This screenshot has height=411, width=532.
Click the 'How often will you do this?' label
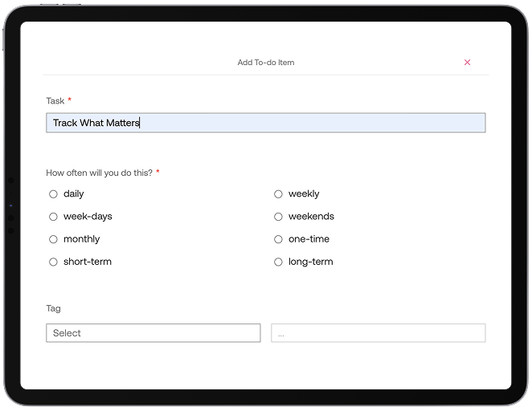point(99,173)
